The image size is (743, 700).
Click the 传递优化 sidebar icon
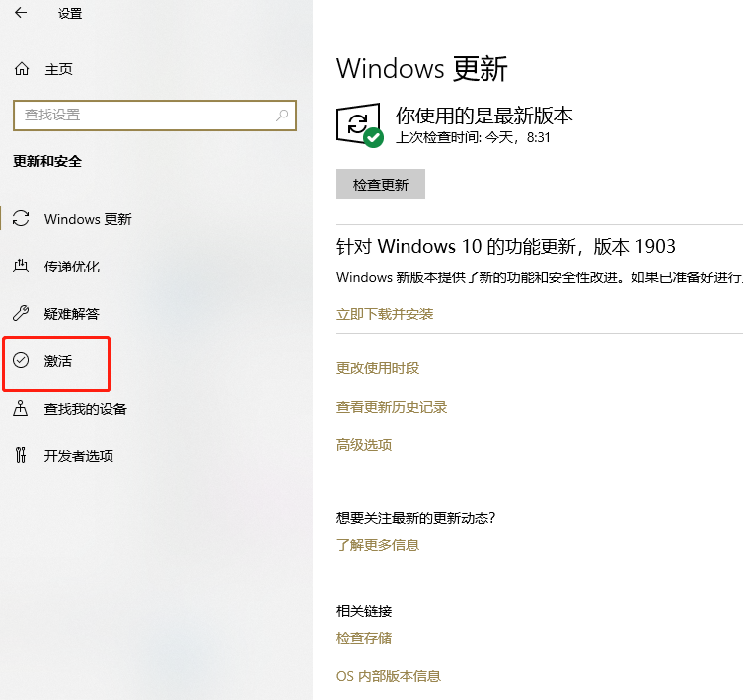tap(21, 266)
